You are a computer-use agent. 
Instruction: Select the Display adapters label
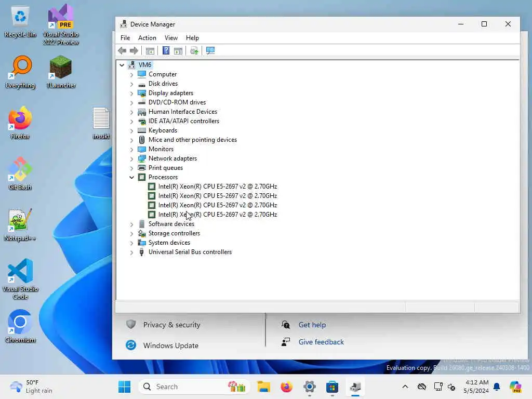170,93
